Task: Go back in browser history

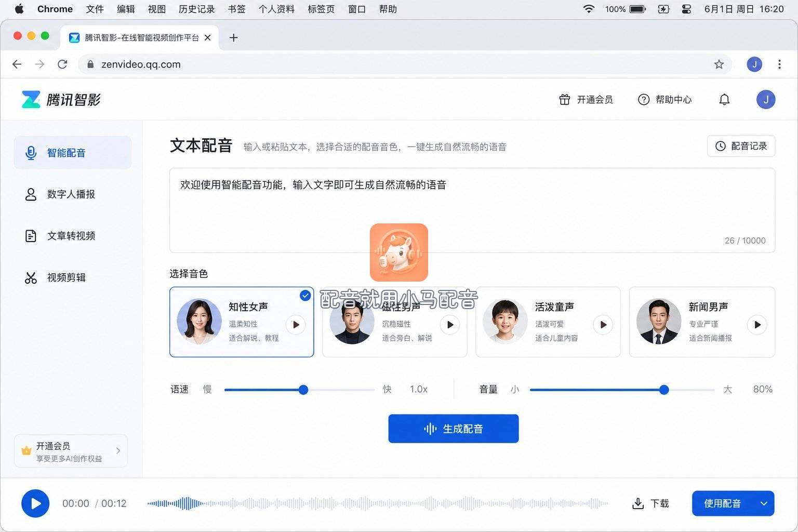Action: [17, 64]
